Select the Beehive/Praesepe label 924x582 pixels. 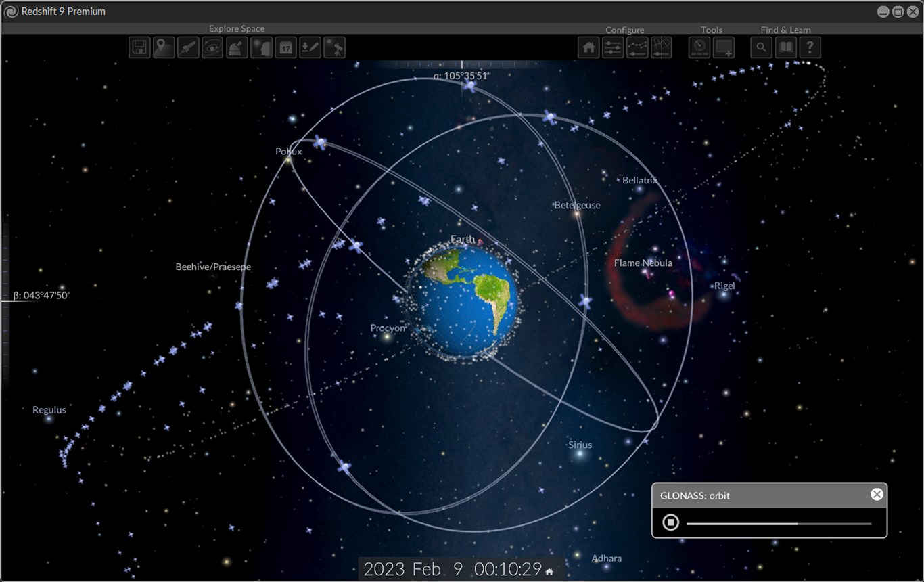point(213,267)
